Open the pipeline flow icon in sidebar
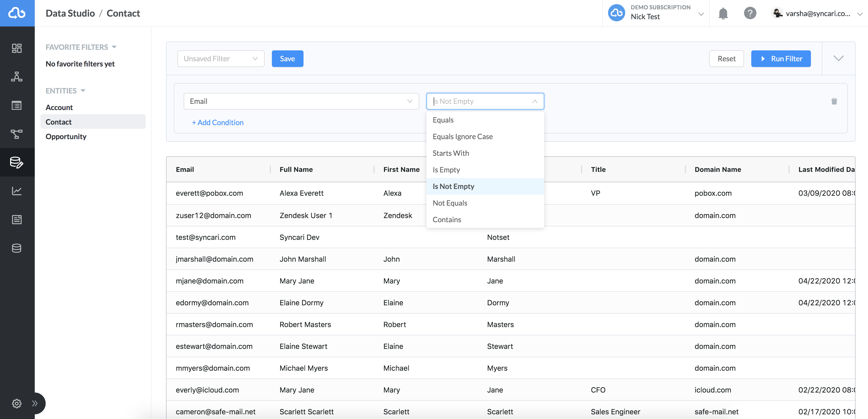Viewport: 868px width, 419px height. coord(17,134)
